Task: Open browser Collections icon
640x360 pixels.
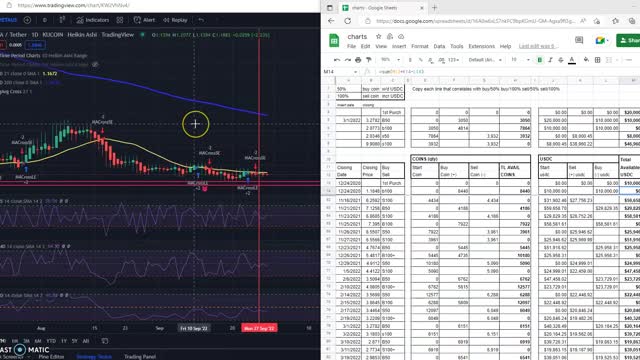Action: (x=632, y=21)
